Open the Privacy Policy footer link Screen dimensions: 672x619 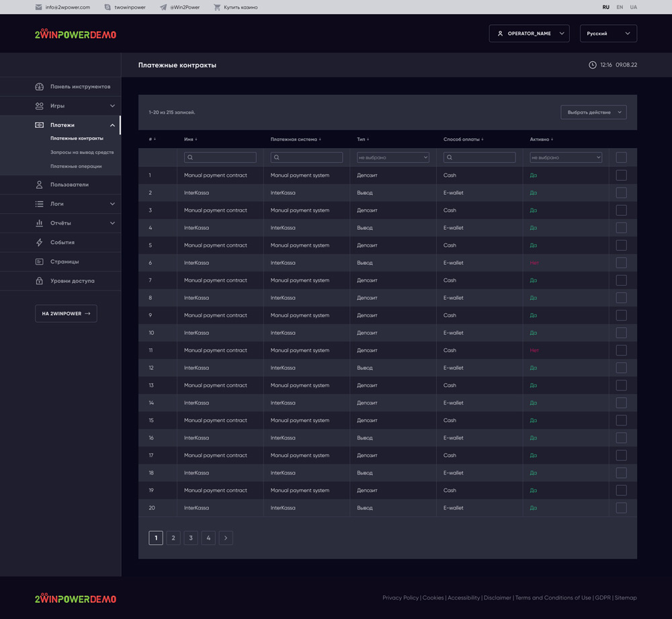(401, 597)
